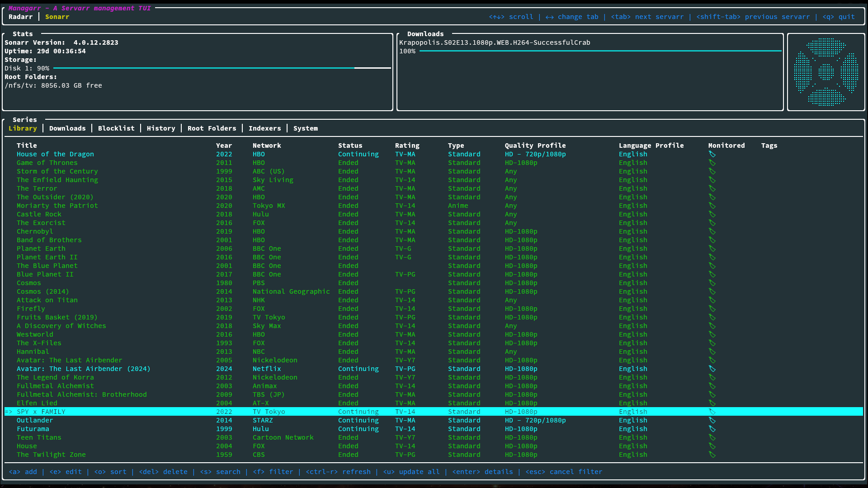868x488 pixels.
Task: Click the monitored bookmark for The Twilight Zone
Action: point(712,455)
